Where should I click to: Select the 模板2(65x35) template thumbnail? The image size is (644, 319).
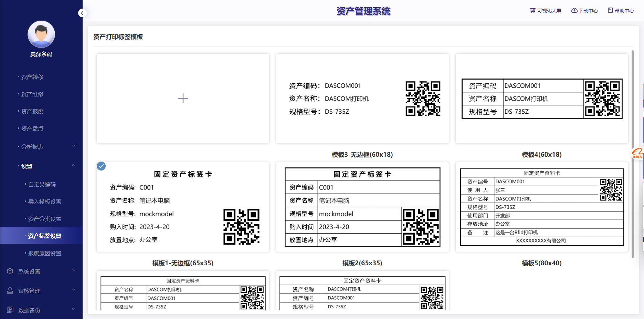pyautogui.click(x=362, y=207)
